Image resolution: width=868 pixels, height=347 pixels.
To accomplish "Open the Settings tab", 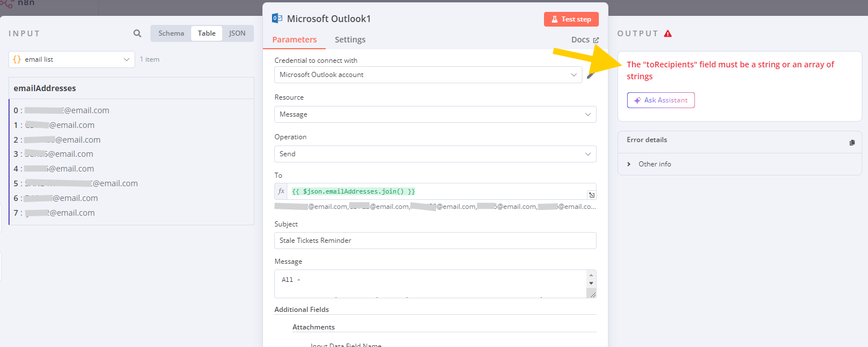I will [x=350, y=40].
